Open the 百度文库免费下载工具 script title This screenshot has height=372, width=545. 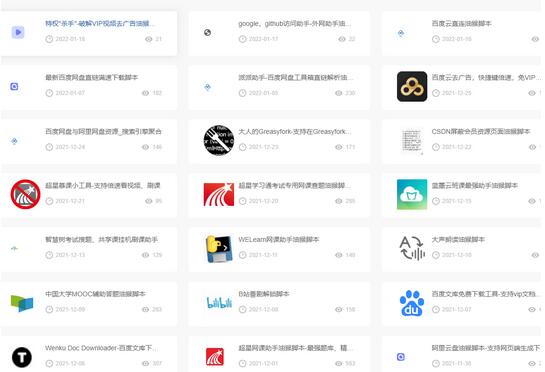tap(486, 294)
